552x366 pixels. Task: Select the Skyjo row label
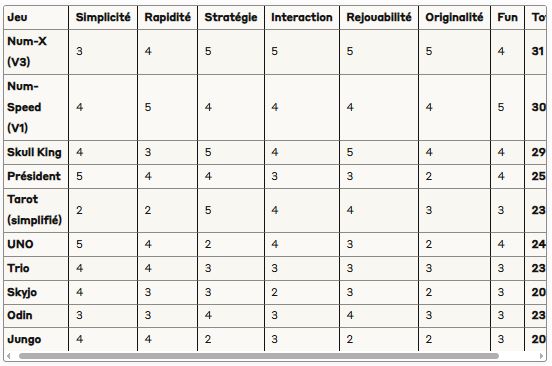[22, 292]
